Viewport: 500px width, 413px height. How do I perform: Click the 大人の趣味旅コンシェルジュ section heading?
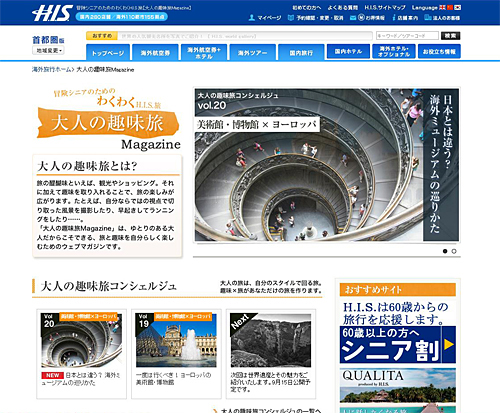tap(108, 286)
